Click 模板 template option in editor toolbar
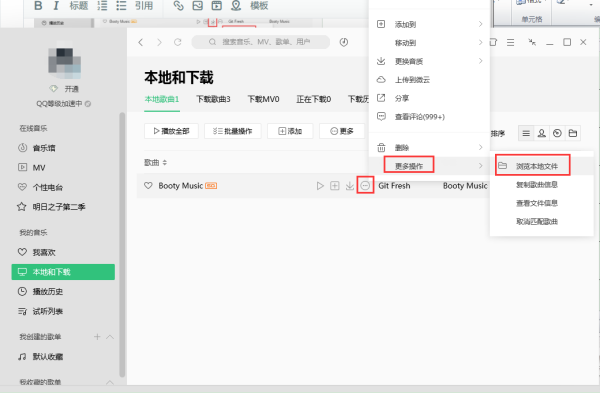Image resolution: width=600 pixels, height=393 pixels. click(x=259, y=6)
